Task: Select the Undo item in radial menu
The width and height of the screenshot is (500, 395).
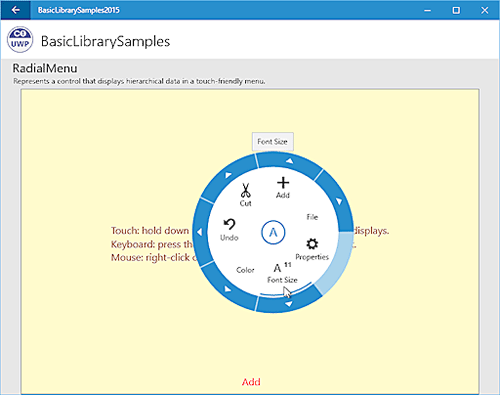Action: [229, 230]
